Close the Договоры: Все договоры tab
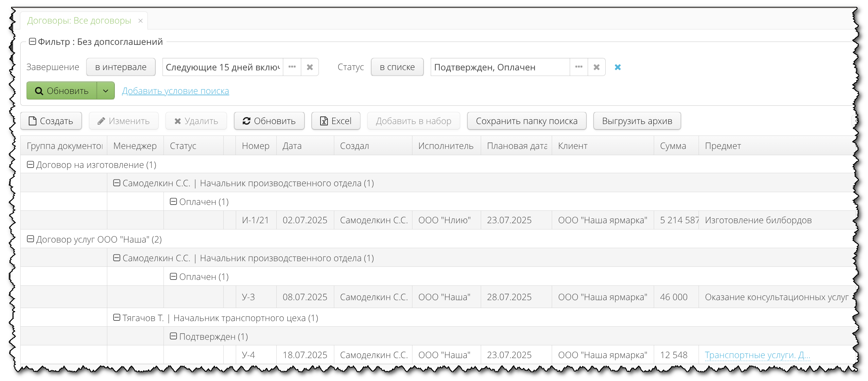The width and height of the screenshot is (868, 381). pos(141,21)
